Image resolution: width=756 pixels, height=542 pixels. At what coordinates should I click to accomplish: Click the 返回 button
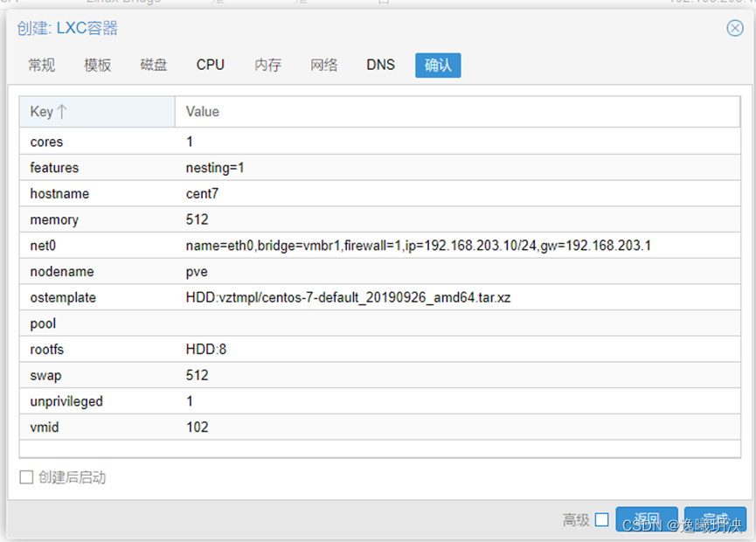point(647,518)
